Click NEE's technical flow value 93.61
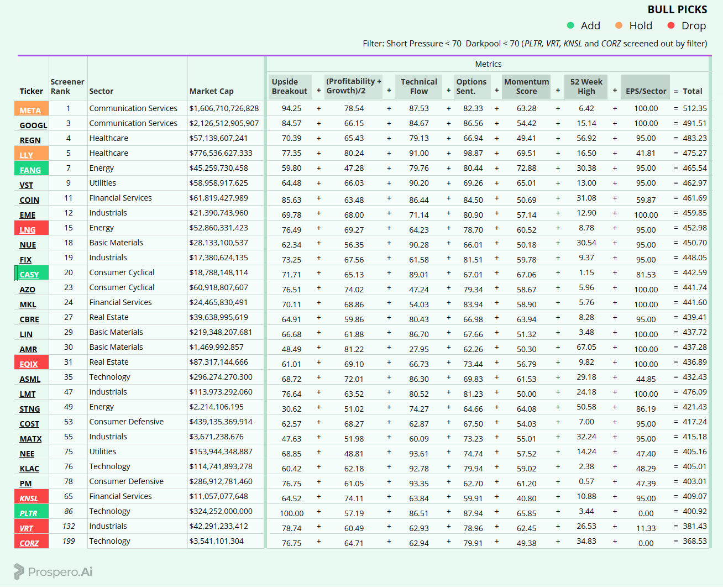723x588 pixels. [418, 454]
